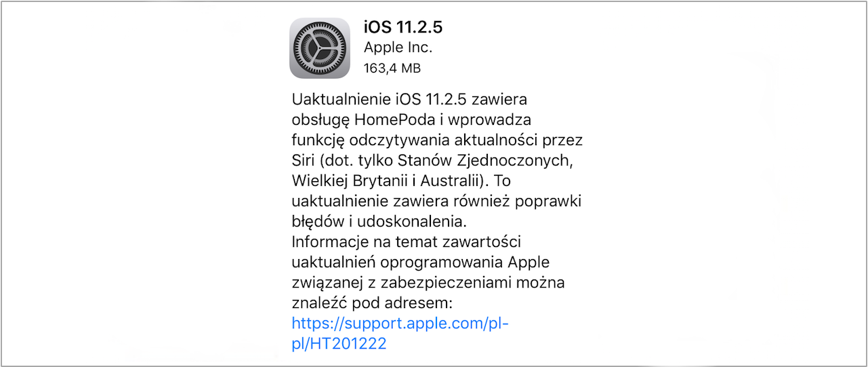Click 'uaktualnienie zawiera również poprawki' line
The height and width of the screenshot is (367, 868).
pyautogui.click(x=436, y=201)
